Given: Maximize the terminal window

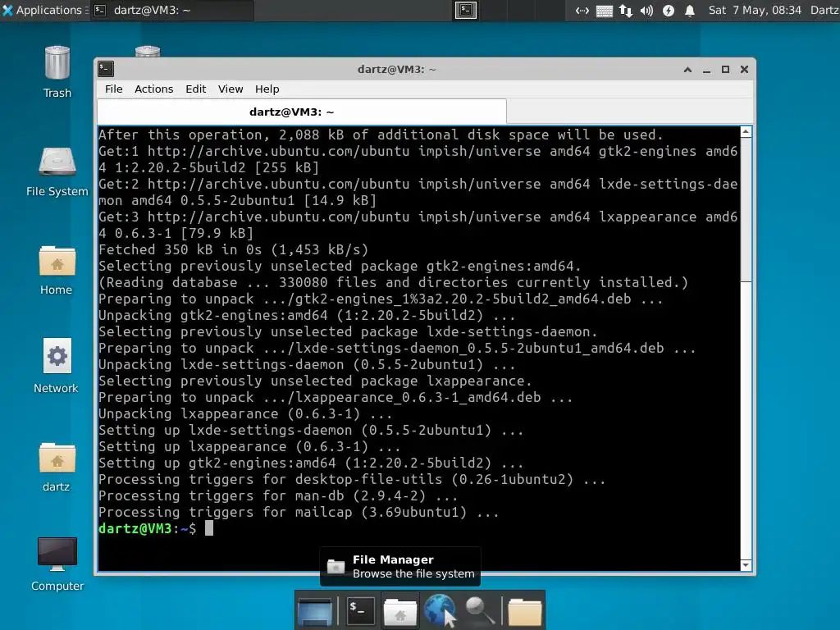Looking at the screenshot, I should point(725,70).
